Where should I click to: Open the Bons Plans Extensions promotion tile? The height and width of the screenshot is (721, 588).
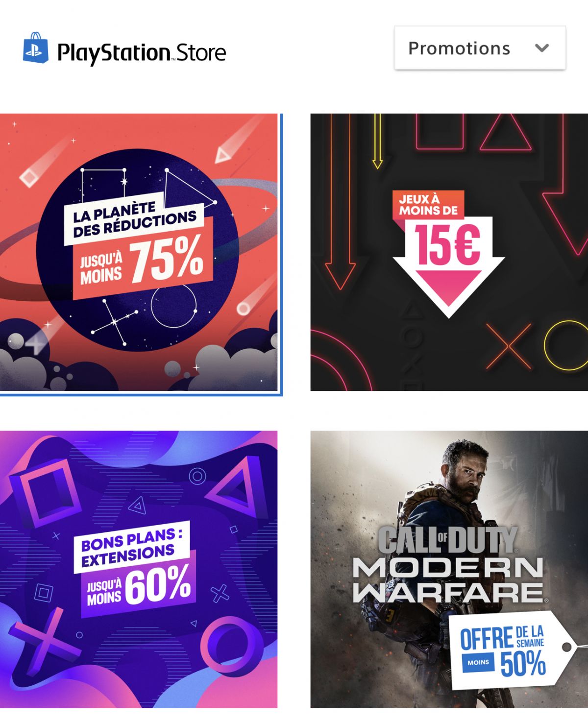pos(139,569)
